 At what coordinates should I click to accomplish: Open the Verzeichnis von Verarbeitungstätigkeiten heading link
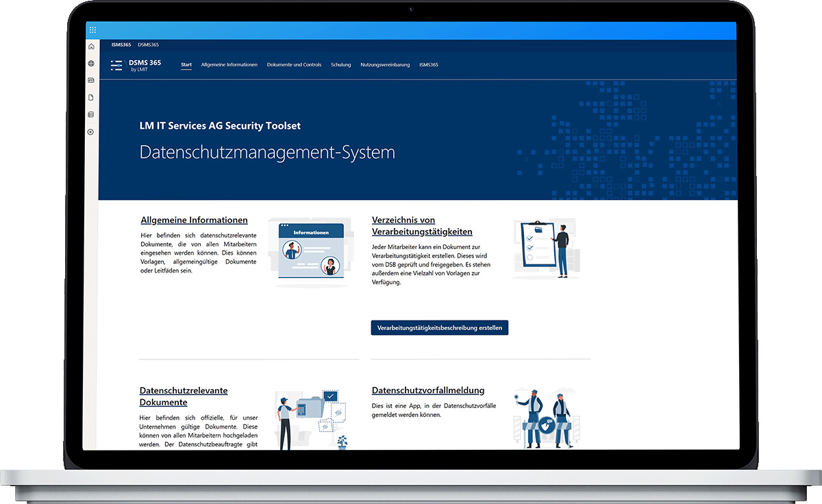421,225
